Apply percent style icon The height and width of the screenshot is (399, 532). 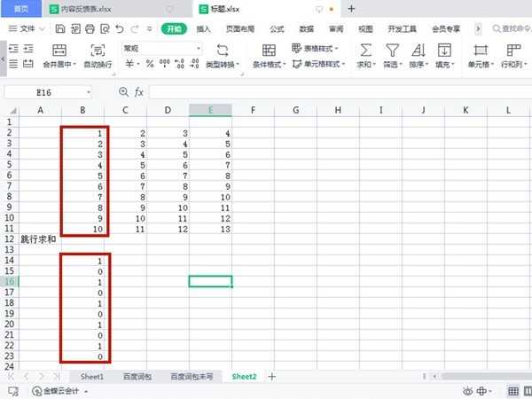(150, 64)
